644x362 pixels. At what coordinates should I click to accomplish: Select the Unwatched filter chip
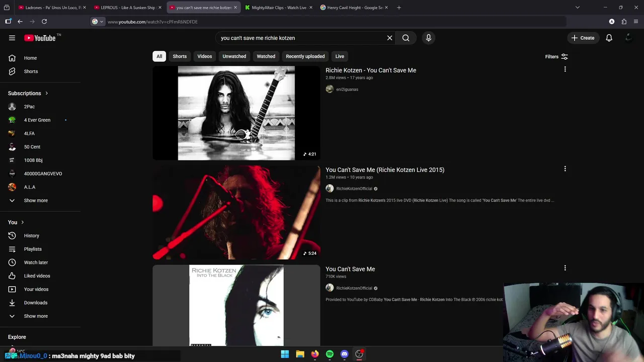234,56
